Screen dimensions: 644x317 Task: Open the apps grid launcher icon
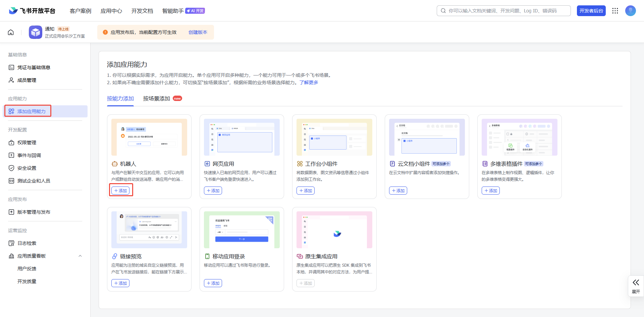click(615, 11)
